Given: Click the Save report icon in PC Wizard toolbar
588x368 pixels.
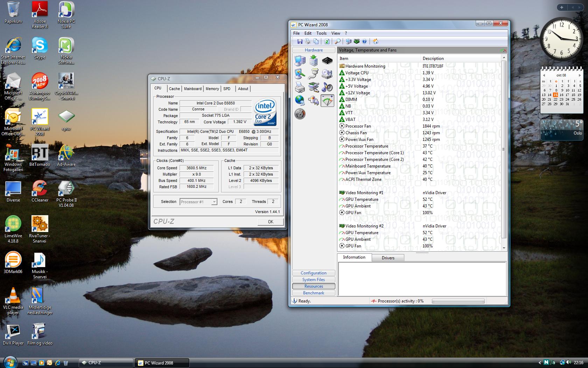Looking at the screenshot, I should [x=300, y=41].
